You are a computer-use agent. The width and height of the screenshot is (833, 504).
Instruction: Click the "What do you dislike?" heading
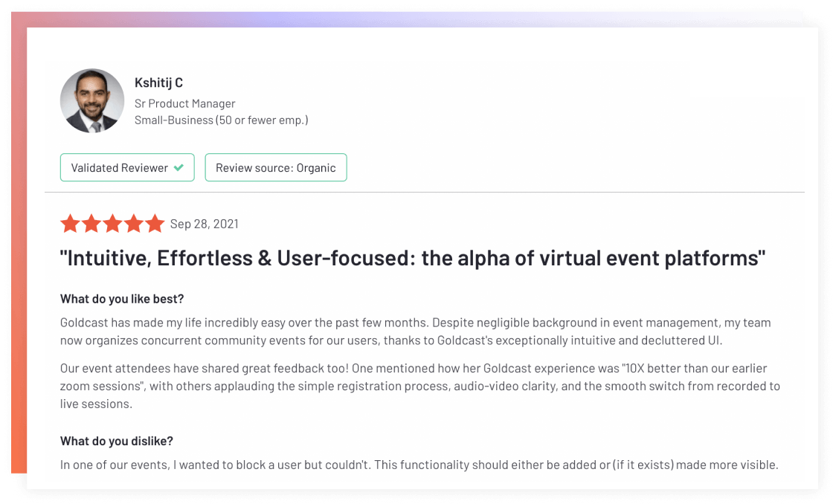point(116,441)
